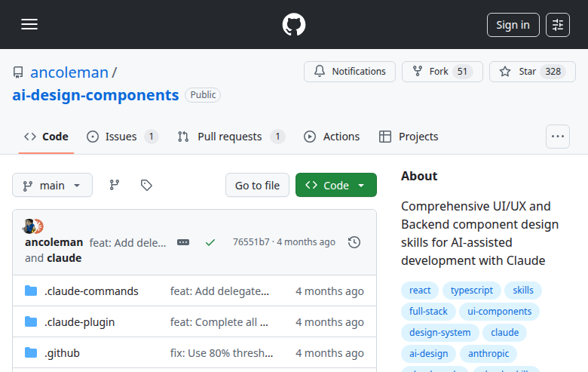Expand the green Code dropdown
Screen dimensions: 588x372
(x=336, y=185)
